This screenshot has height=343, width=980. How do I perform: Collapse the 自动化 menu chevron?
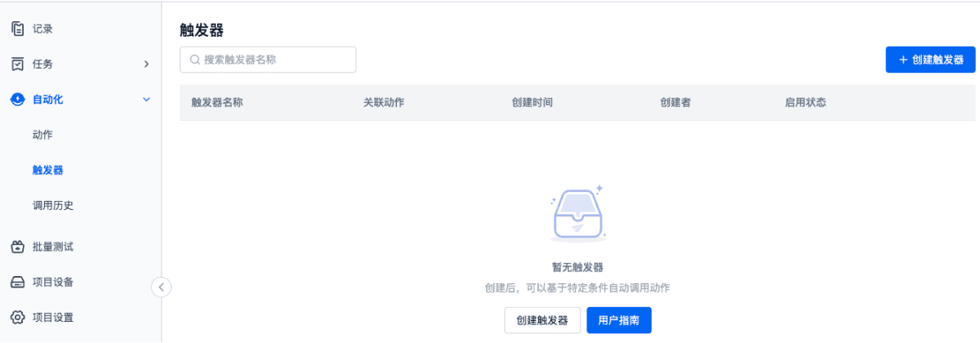(x=146, y=100)
